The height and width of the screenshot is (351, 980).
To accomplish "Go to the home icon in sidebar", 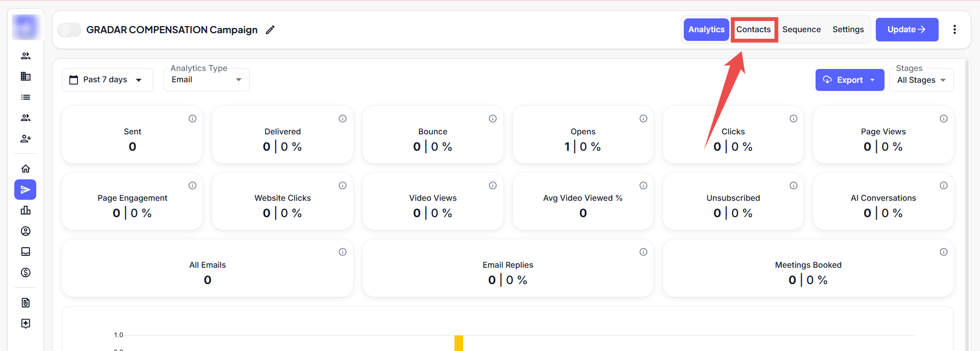I will point(26,169).
